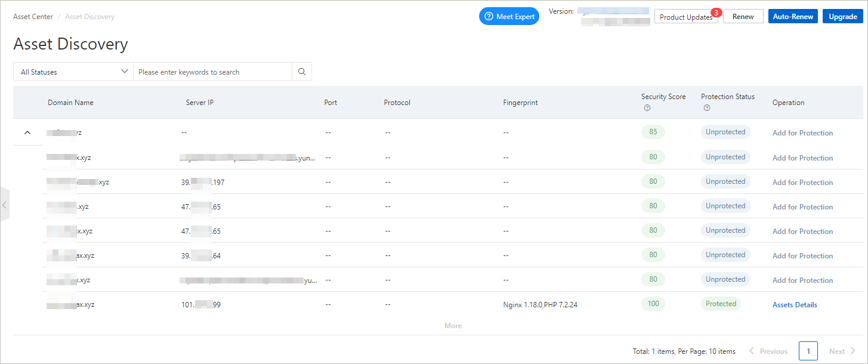Image resolution: width=868 pixels, height=364 pixels.
Task: Expand the left sidebar handle
Action: (x=5, y=204)
